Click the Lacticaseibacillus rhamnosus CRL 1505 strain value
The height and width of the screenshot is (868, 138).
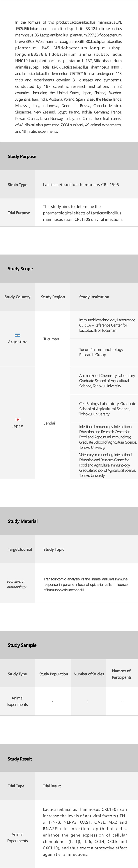point(81,185)
